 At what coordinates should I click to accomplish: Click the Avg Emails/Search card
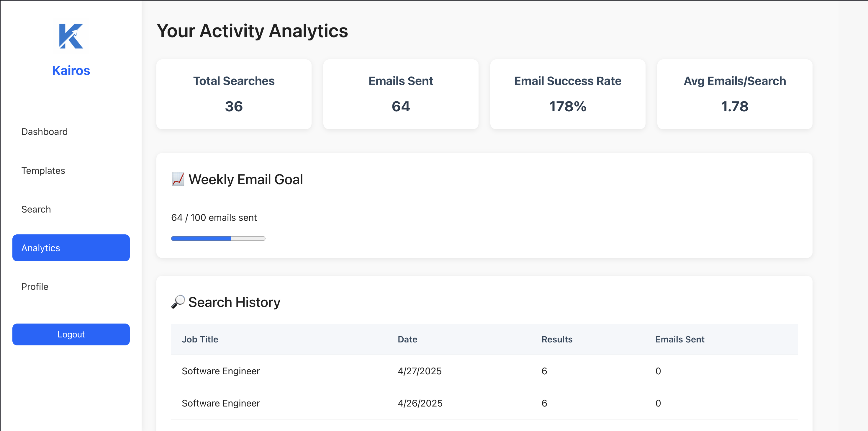[x=734, y=94]
